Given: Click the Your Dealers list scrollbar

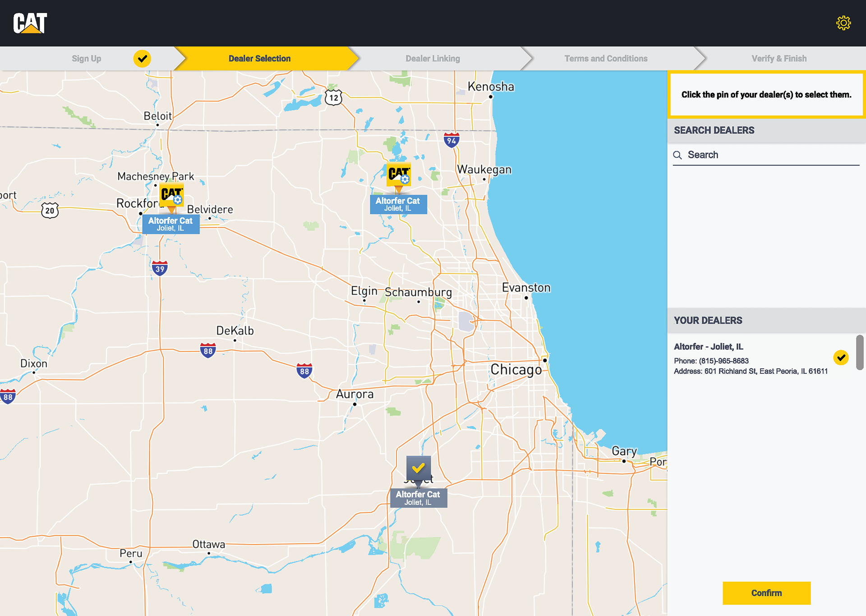Looking at the screenshot, I should 860,352.
